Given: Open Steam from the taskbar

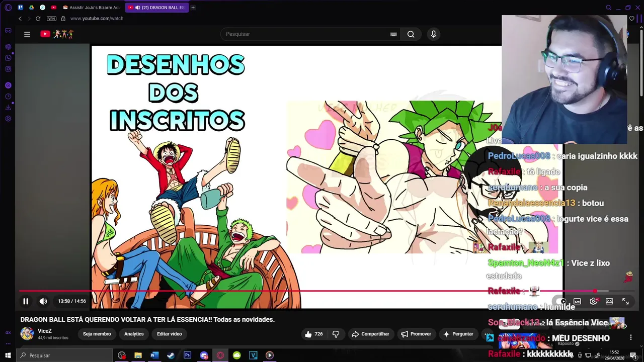Looking at the screenshot, I should (171, 355).
